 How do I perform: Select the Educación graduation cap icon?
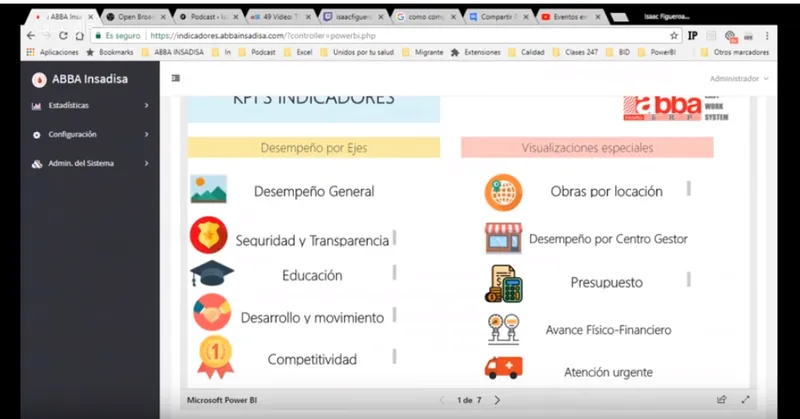tap(211, 274)
